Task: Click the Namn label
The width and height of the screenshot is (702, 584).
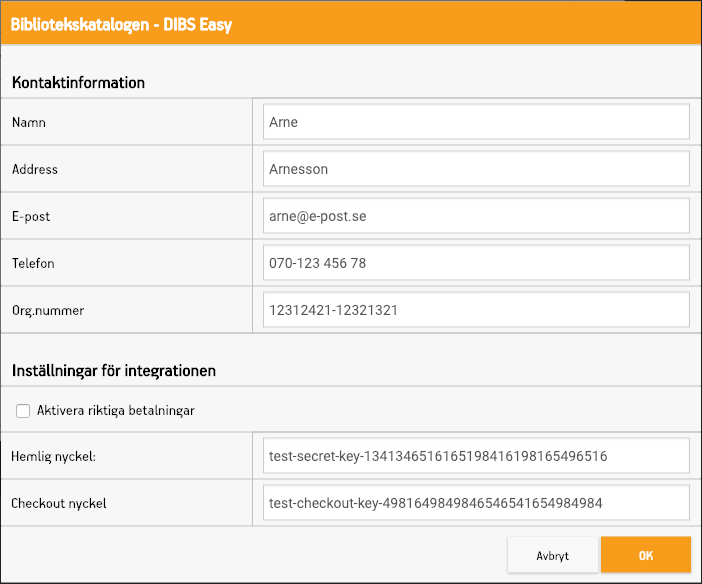Action: pos(29,122)
